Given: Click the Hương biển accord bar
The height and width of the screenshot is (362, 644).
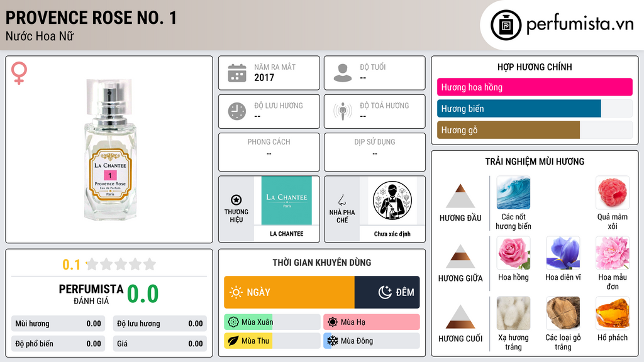Looking at the screenshot, I should (535, 108).
